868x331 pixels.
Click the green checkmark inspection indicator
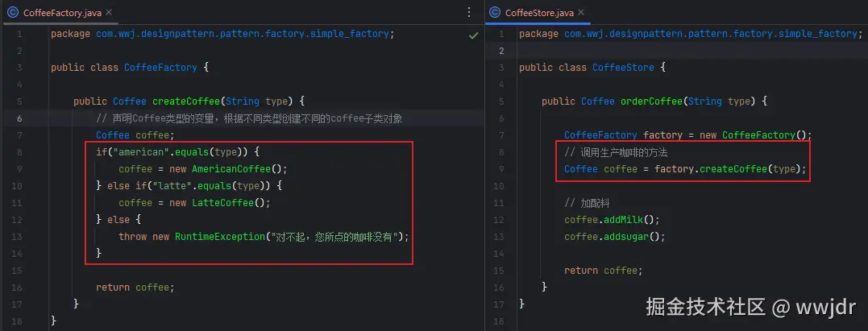coord(473,35)
